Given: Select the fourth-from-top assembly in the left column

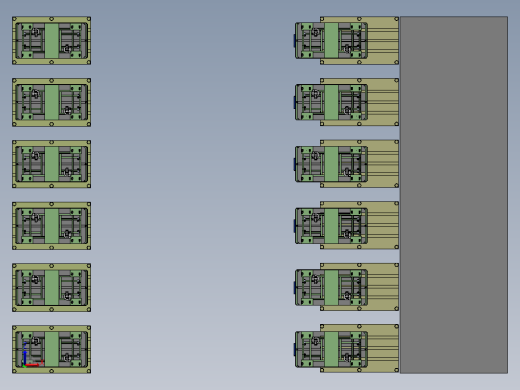Looking at the screenshot, I should pyautogui.click(x=52, y=226).
